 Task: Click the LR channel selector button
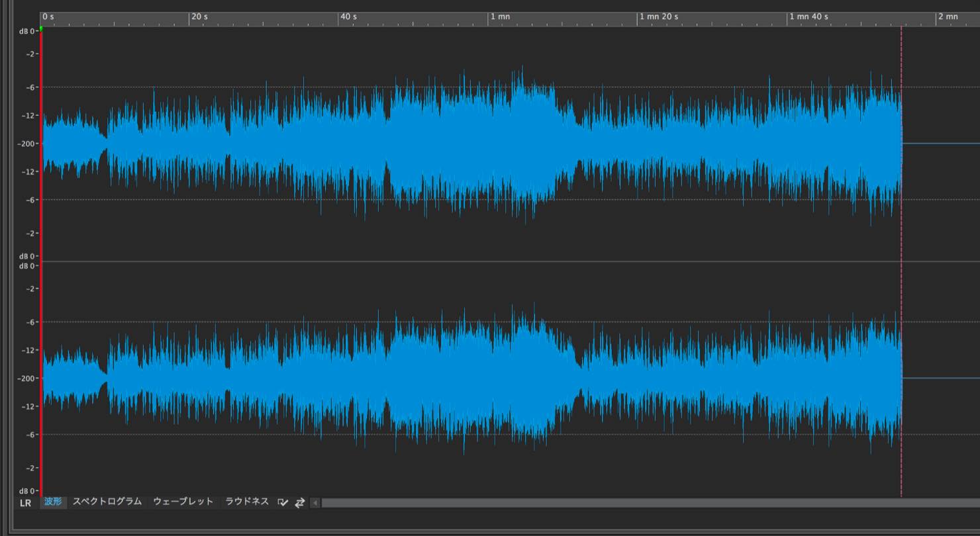point(25,503)
